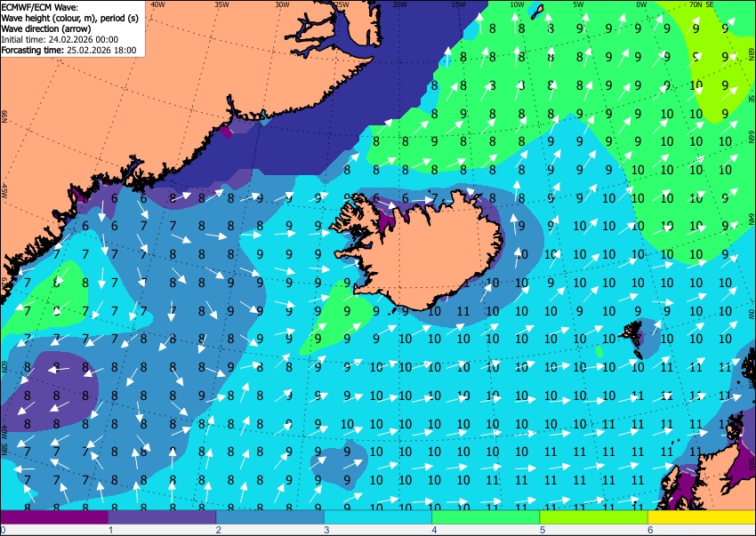Click the small Jan Mayen island at top
This screenshot has width=756, height=536.
coord(535,12)
